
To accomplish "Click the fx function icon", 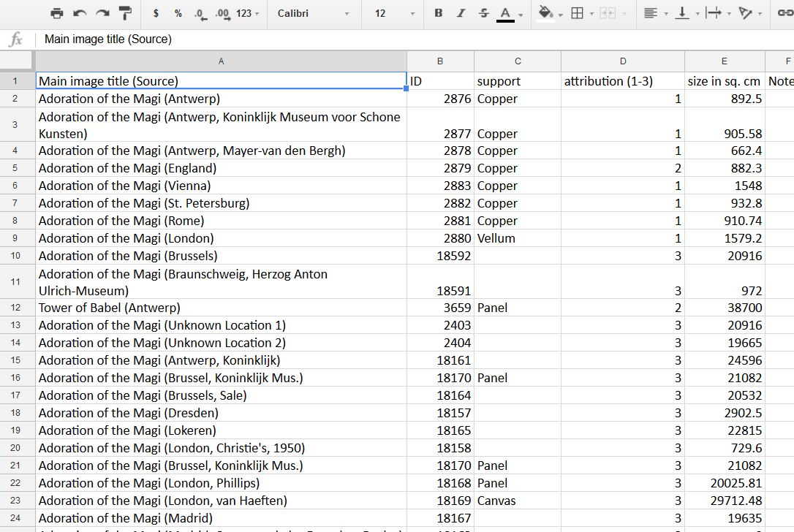I will [15, 39].
